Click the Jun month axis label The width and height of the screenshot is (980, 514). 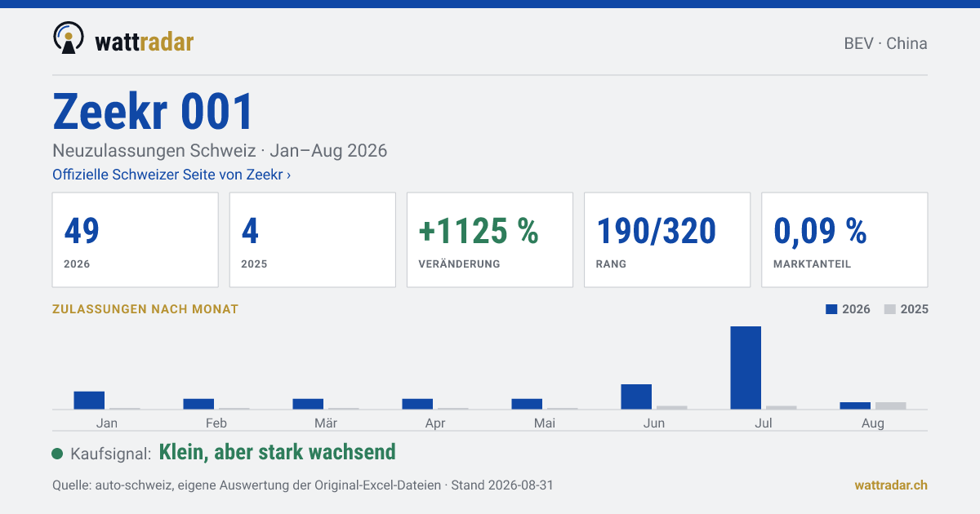(x=654, y=423)
